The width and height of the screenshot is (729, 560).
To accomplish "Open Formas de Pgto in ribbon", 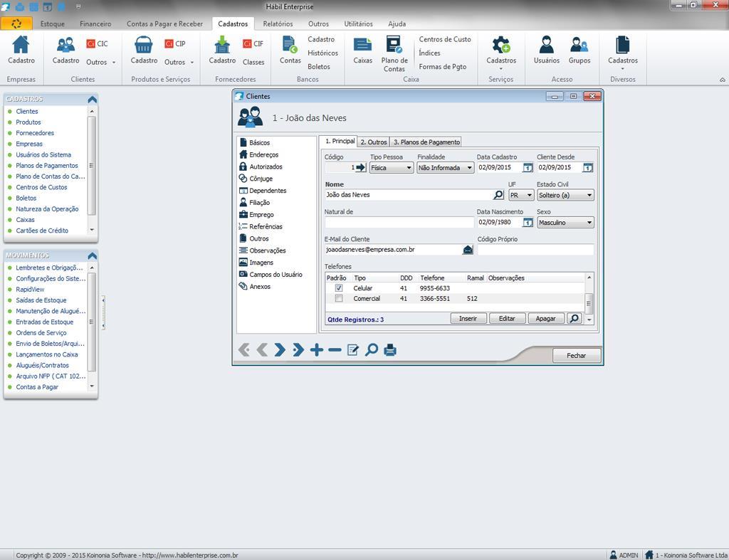I will [443, 66].
